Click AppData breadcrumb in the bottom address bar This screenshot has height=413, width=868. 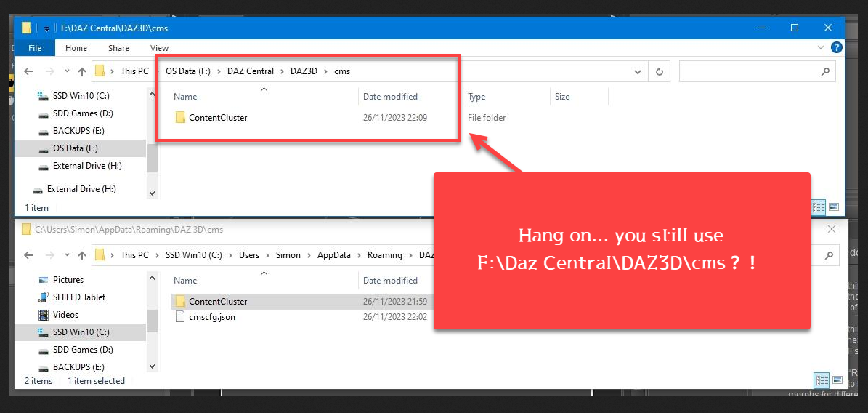coord(334,255)
